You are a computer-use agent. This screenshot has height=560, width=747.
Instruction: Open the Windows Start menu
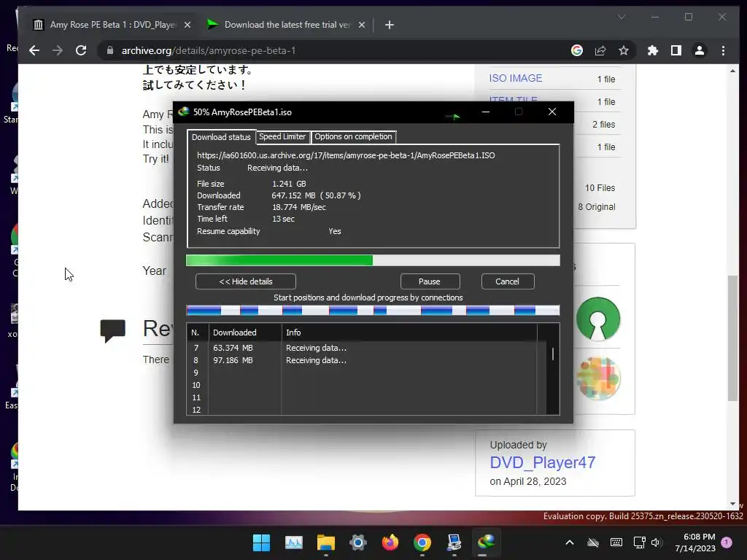tap(262, 542)
